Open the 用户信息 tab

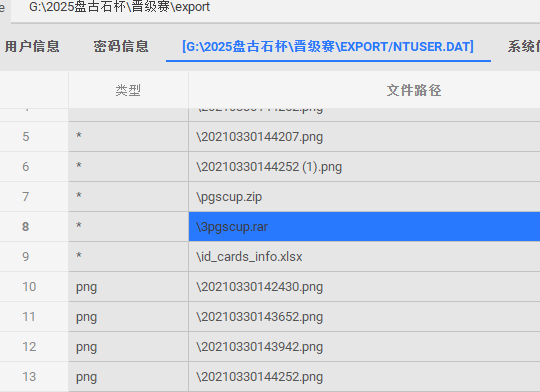point(32,47)
